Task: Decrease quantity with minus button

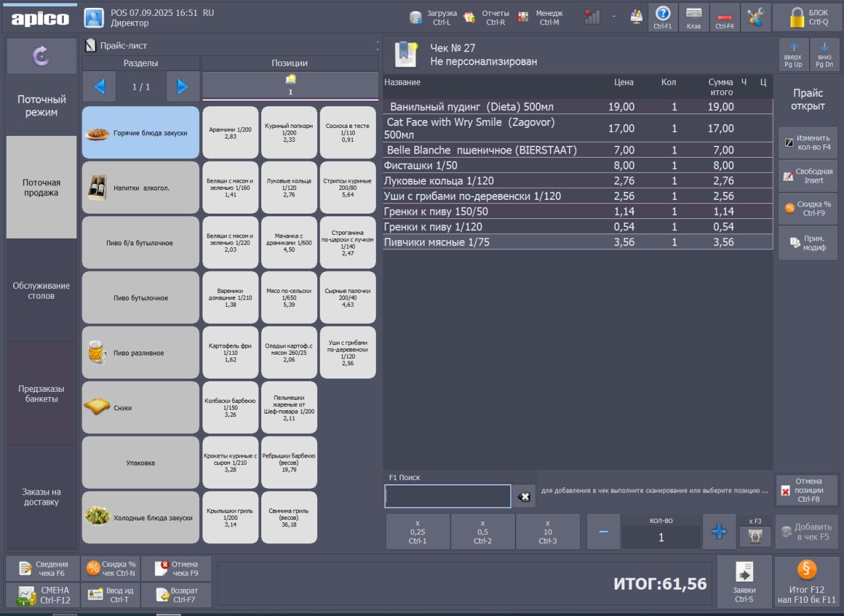Action: (603, 532)
